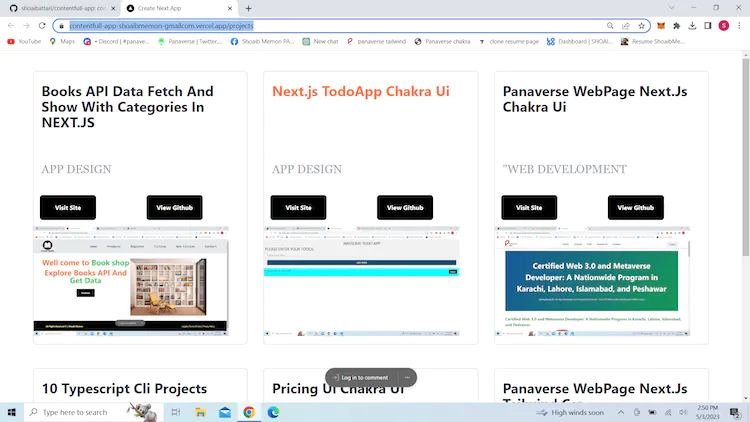Viewport: 750px width, 422px height.
Task: Click Visit Site for Books API project
Action: click(x=68, y=207)
